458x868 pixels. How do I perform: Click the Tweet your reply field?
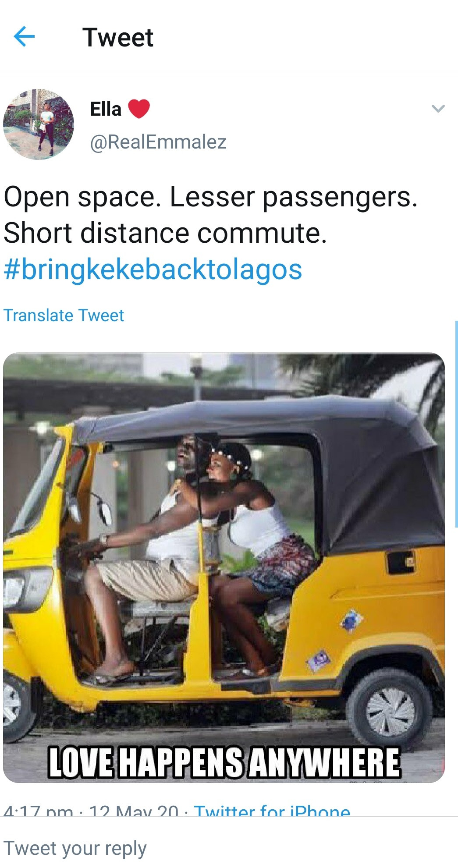(x=229, y=848)
